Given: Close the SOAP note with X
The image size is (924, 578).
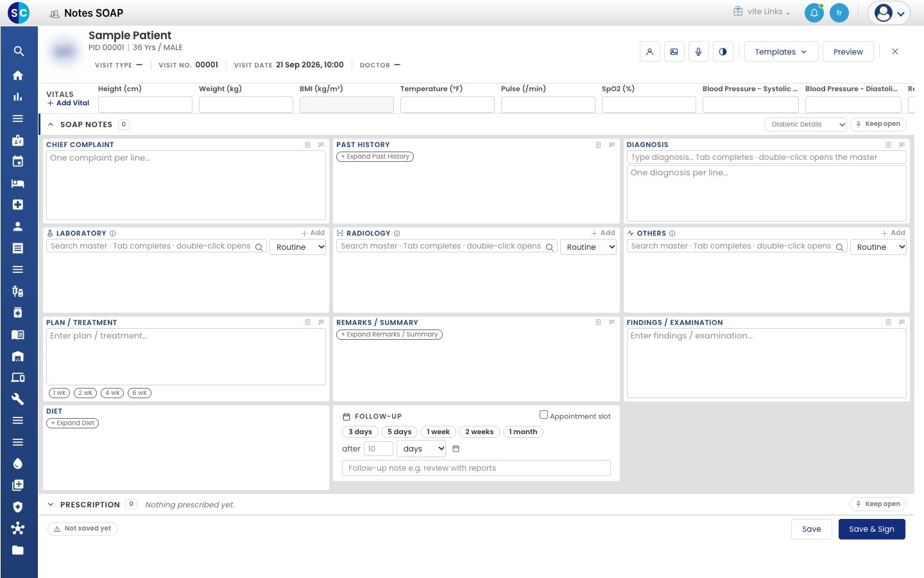Looking at the screenshot, I should [895, 51].
